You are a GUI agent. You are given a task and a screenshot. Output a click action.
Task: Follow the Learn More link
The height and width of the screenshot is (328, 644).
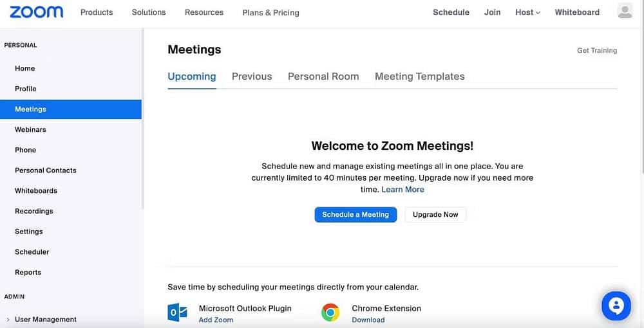coord(403,190)
